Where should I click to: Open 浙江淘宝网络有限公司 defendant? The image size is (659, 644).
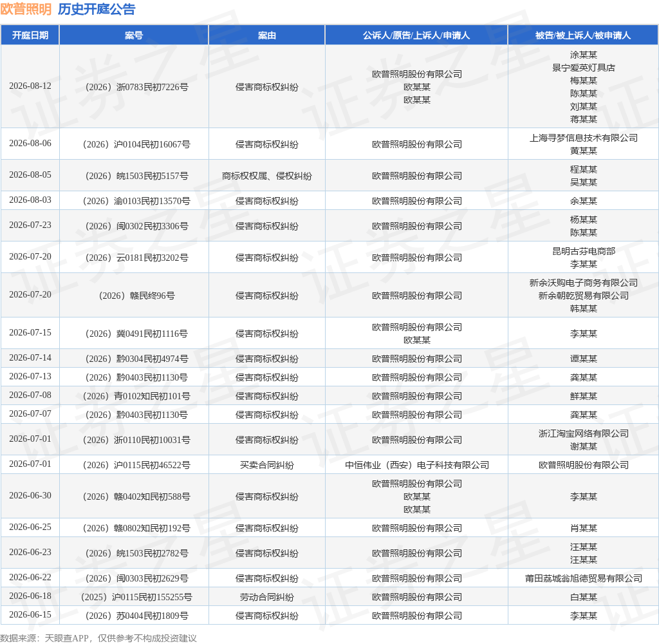tap(583, 433)
